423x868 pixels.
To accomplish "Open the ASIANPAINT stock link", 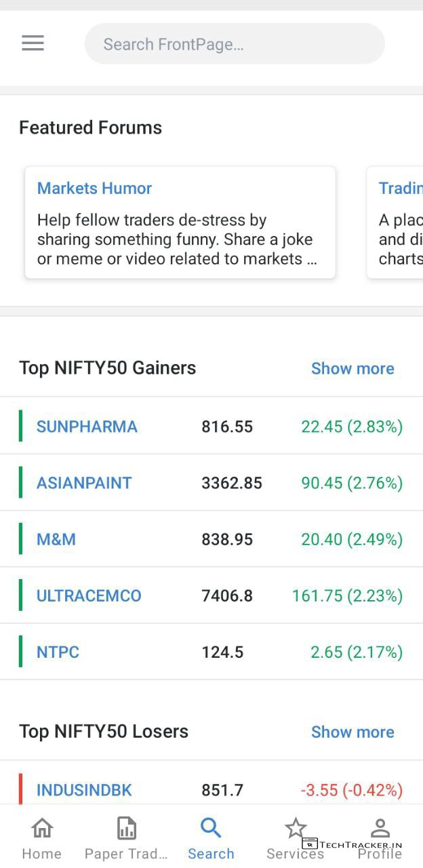I will 84,483.
